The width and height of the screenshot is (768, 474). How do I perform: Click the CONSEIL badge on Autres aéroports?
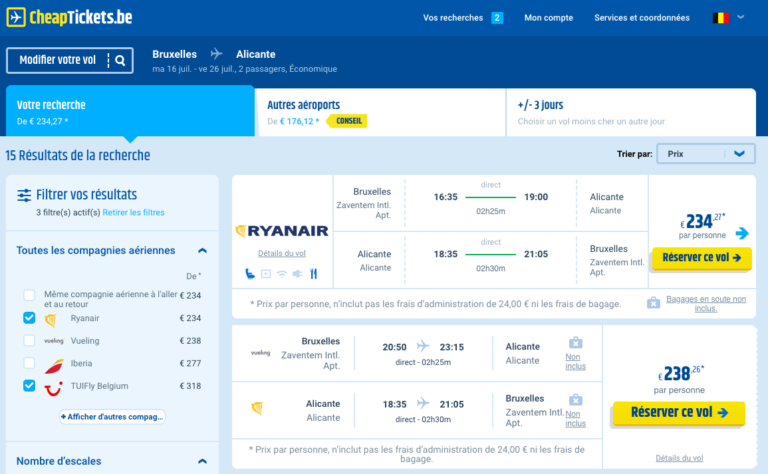[x=348, y=121]
